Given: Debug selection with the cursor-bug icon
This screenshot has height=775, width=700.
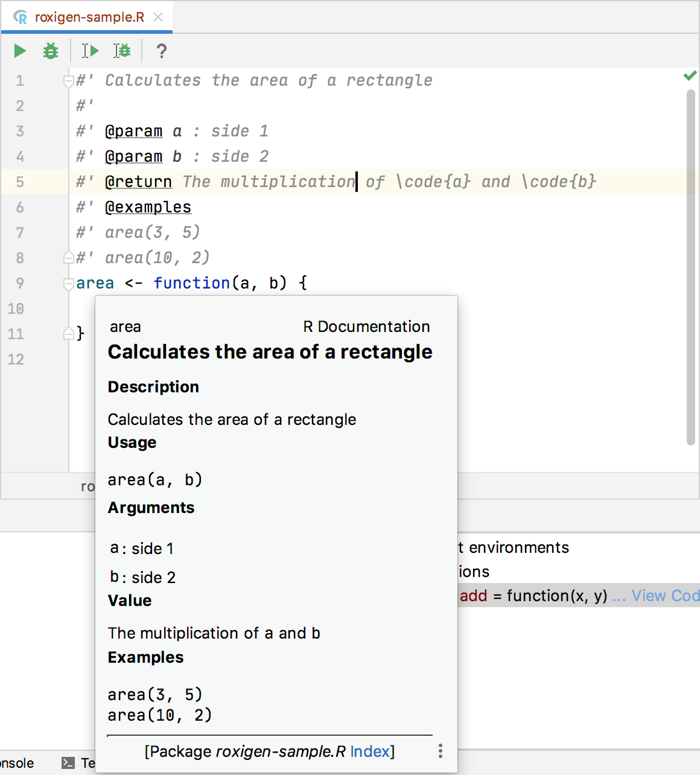Looking at the screenshot, I should pyautogui.click(x=122, y=51).
